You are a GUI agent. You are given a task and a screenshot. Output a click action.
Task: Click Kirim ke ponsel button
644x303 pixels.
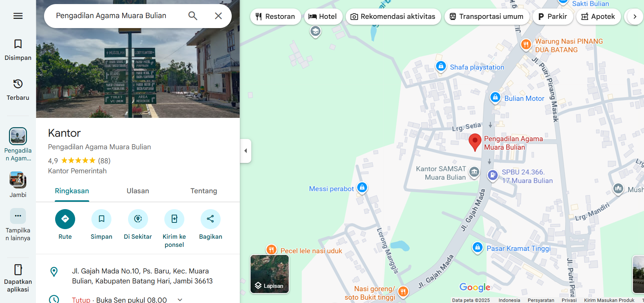174,219
